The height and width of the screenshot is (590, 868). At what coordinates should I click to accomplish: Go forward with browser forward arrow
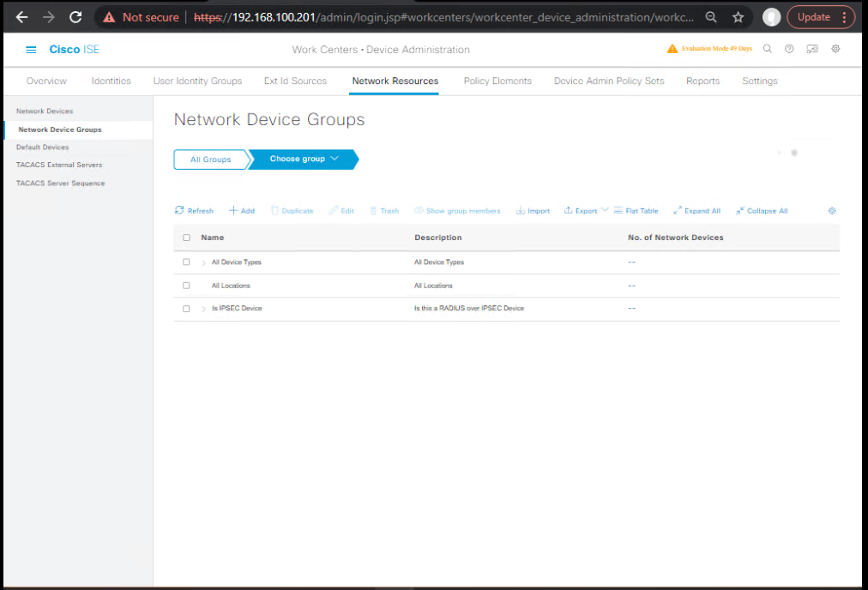[x=49, y=17]
